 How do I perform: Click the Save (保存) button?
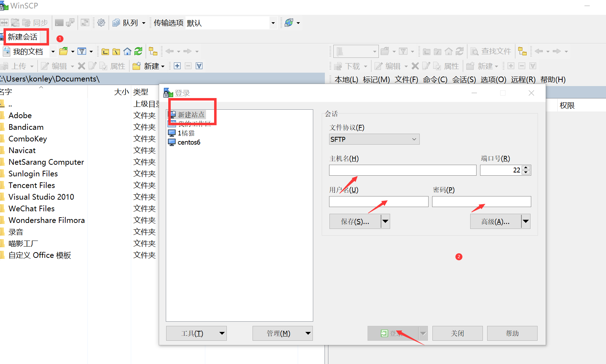[355, 222]
